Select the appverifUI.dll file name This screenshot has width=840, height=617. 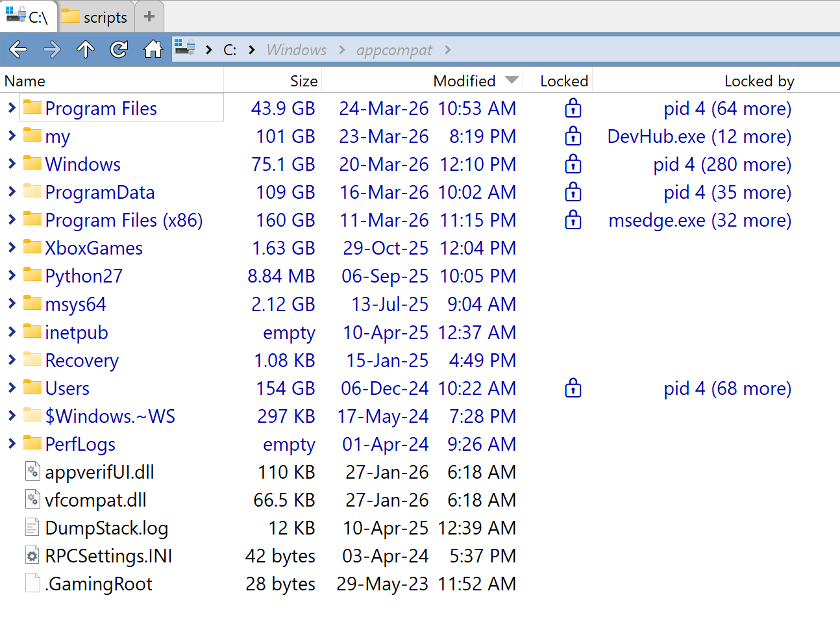(x=100, y=472)
